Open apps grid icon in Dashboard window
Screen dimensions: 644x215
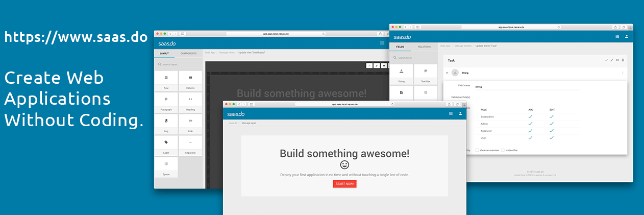[382, 43]
